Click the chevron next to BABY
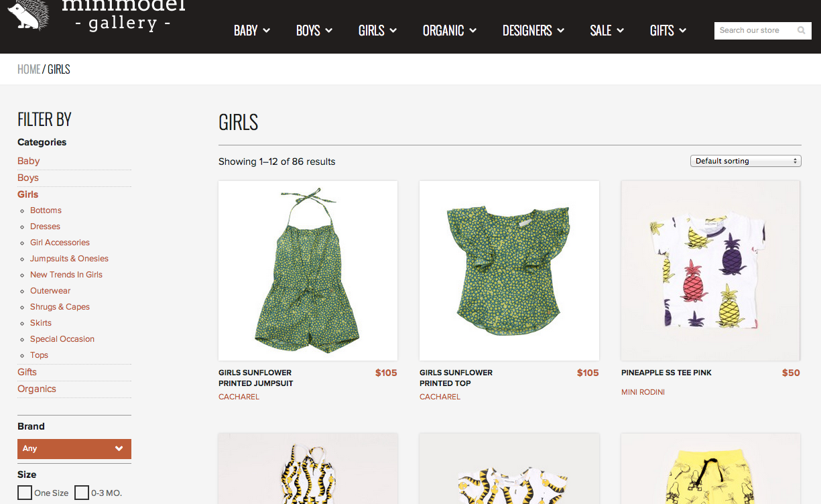The height and width of the screenshot is (504, 821). click(266, 30)
